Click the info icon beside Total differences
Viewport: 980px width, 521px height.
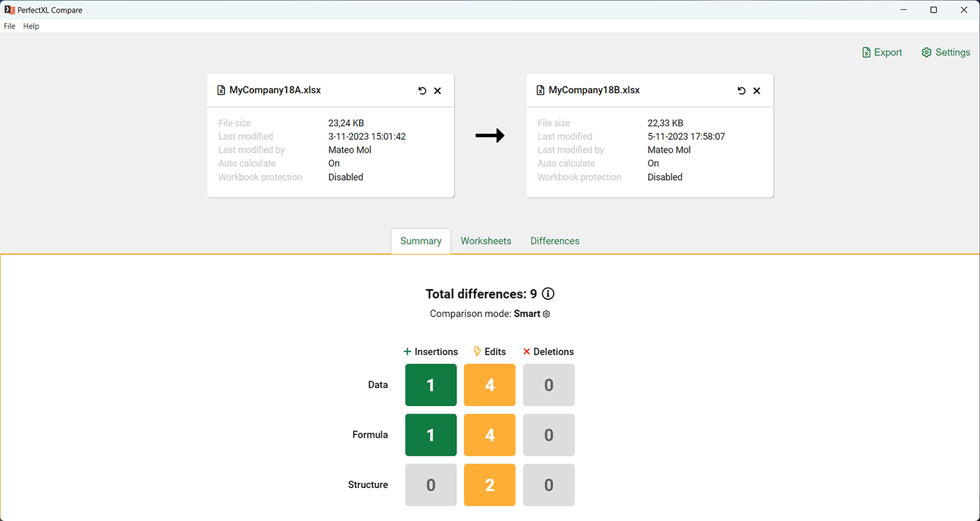tap(548, 294)
